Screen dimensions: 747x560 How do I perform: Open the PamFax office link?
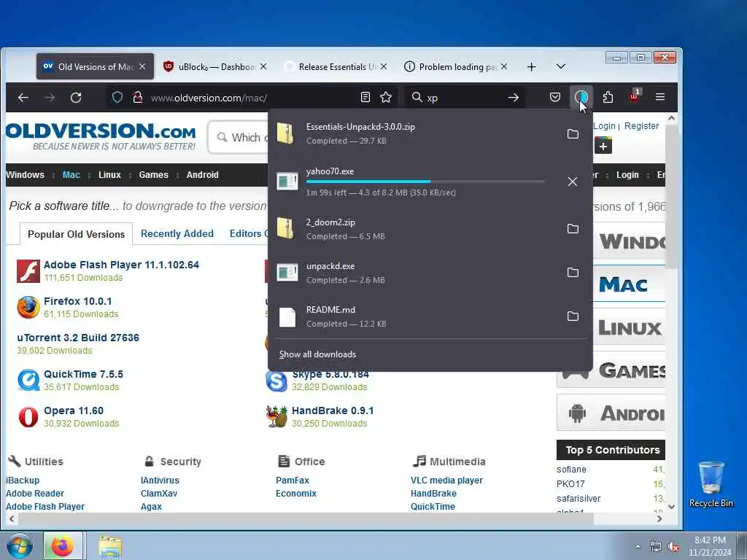(x=293, y=481)
